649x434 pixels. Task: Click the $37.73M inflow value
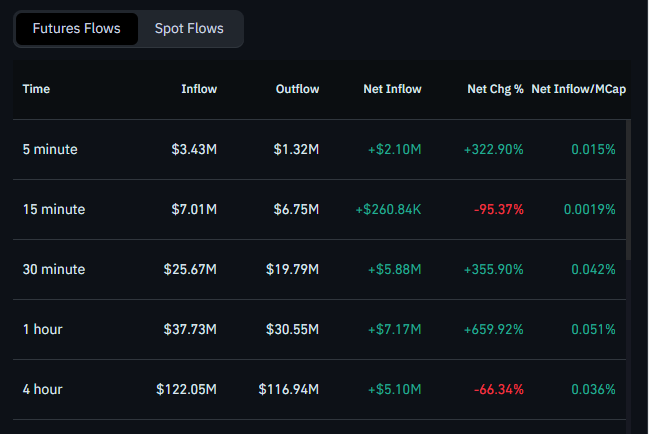(x=190, y=329)
